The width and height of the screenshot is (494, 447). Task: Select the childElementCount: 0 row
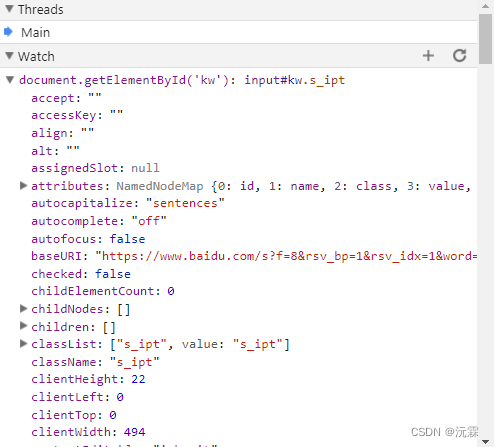pyautogui.click(x=103, y=291)
